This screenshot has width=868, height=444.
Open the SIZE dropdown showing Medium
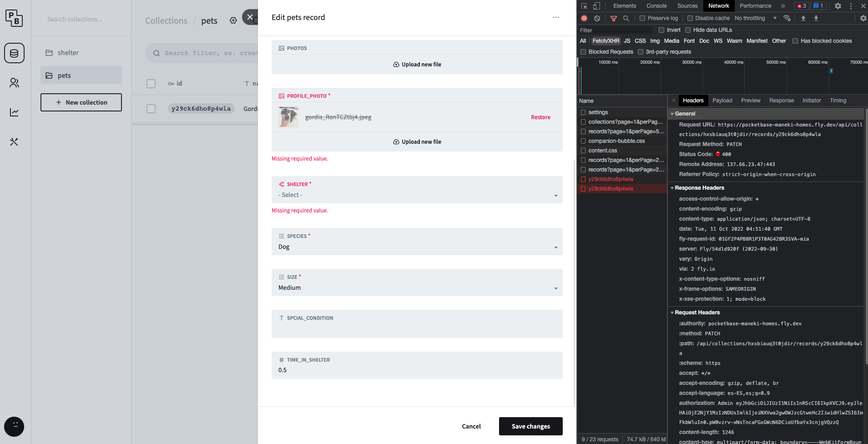(x=417, y=283)
